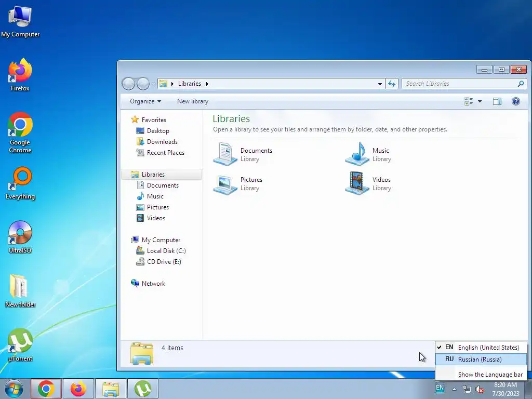Image resolution: width=532 pixels, height=399 pixels.
Task: Expand the arrow after Libraries in address bar
Action: 207,84
